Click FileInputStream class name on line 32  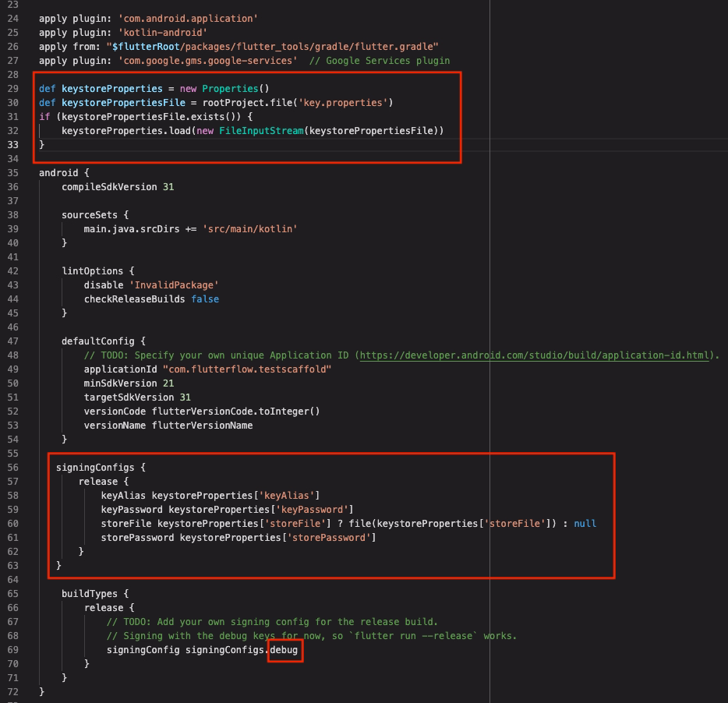click(x=261, y=131)
